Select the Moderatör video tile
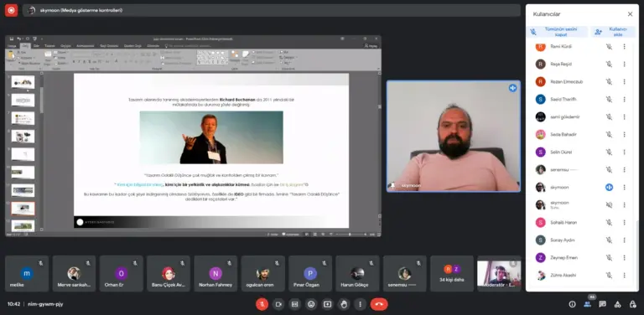The height and width of the screenshot is (315, 644). coord(499,274)
